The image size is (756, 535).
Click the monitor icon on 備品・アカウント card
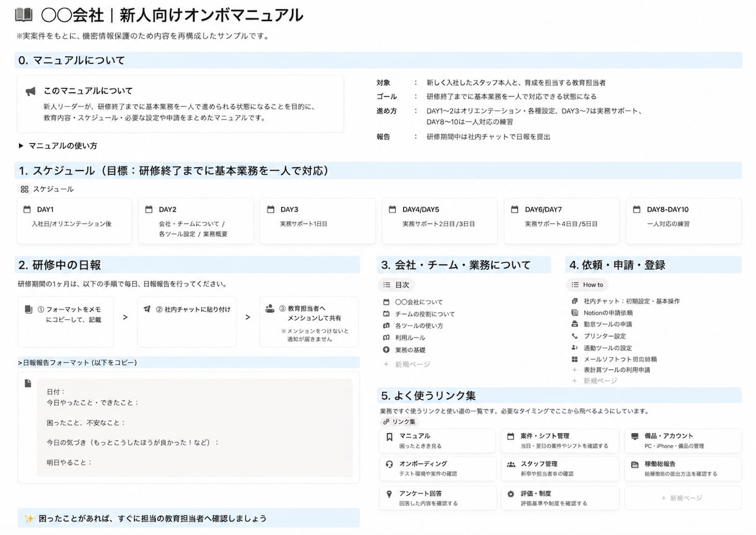tap(635, 436)
